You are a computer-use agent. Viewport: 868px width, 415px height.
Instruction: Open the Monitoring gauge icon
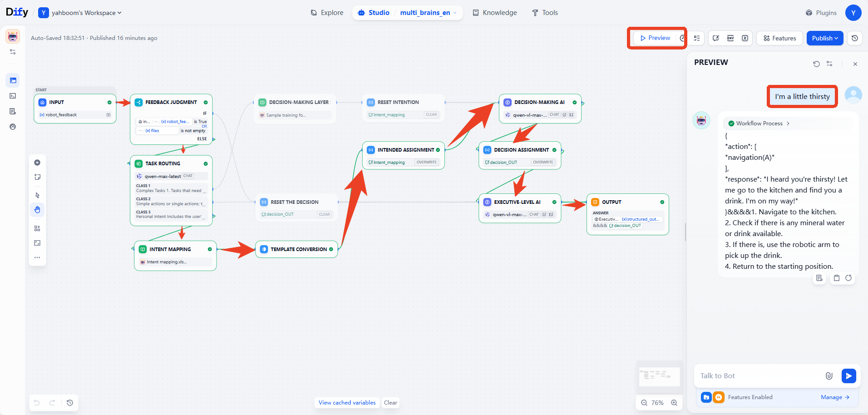(x=13, y=127)
